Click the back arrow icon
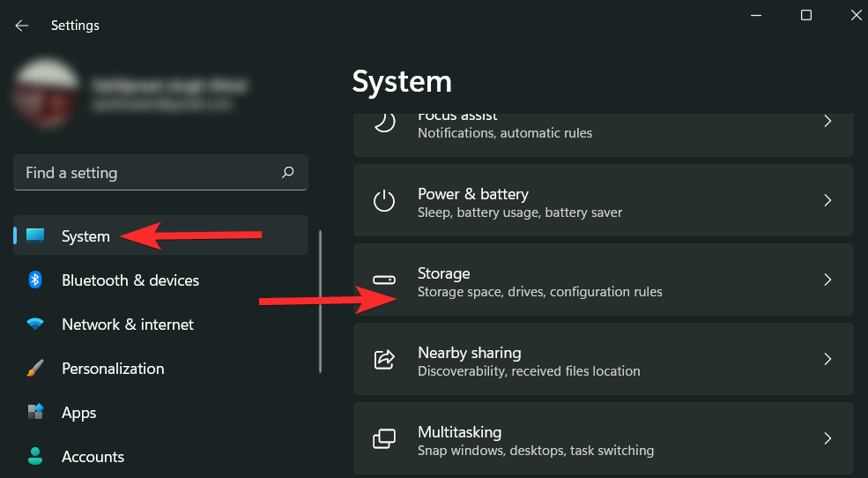The image size is (868, 478). coord(22,26)
